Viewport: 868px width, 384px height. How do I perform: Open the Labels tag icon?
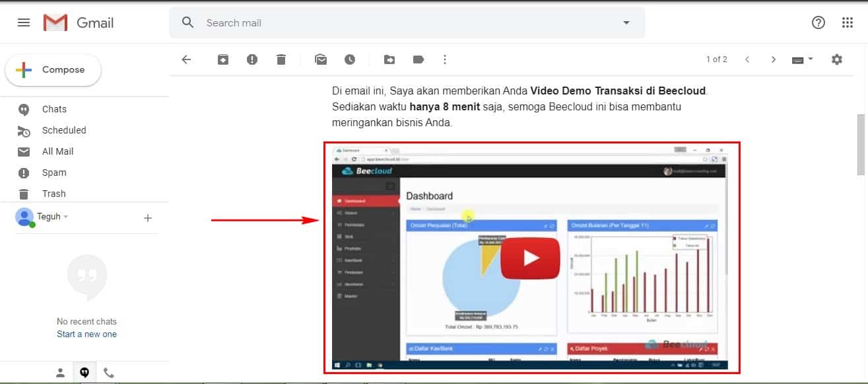(x=418, y=59)
